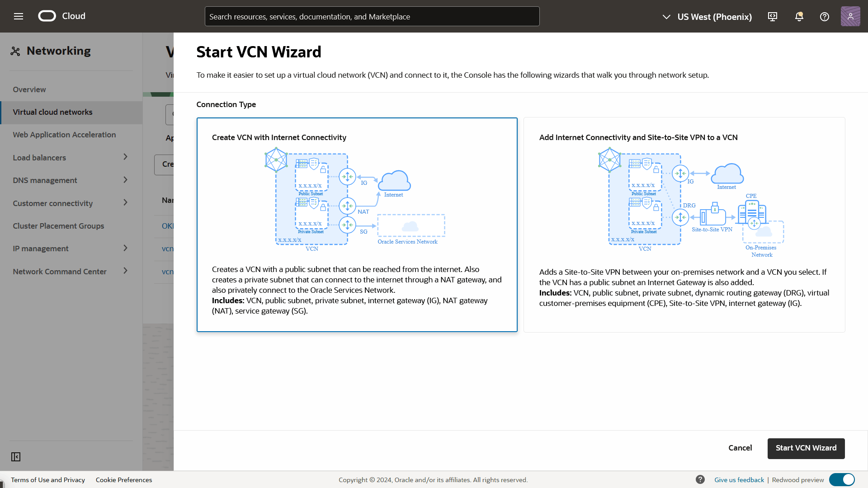Open the help question mark menu
Viewport: 868px width, 488px height.
825,17
